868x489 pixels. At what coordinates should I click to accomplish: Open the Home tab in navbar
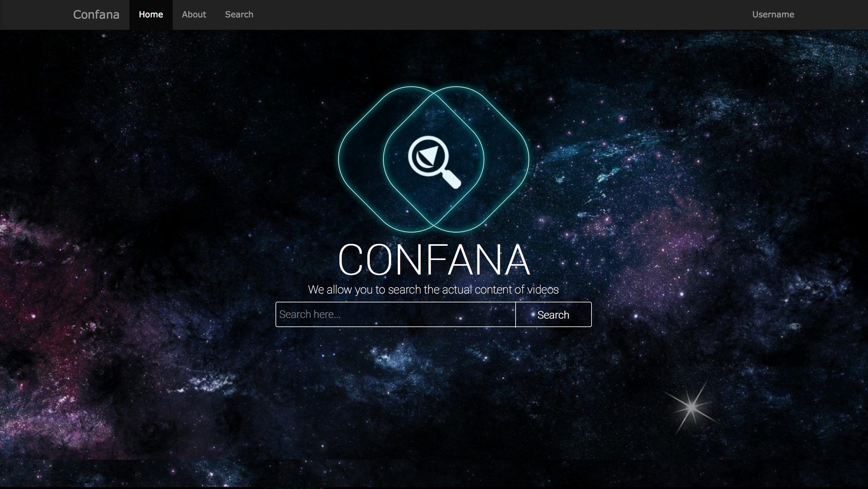151,15
